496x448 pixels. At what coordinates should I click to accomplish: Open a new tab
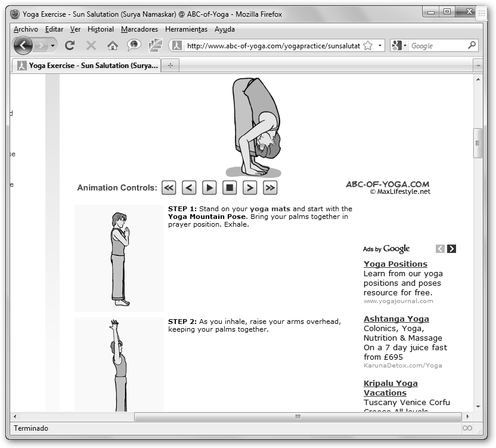click(x=170, y=66)
